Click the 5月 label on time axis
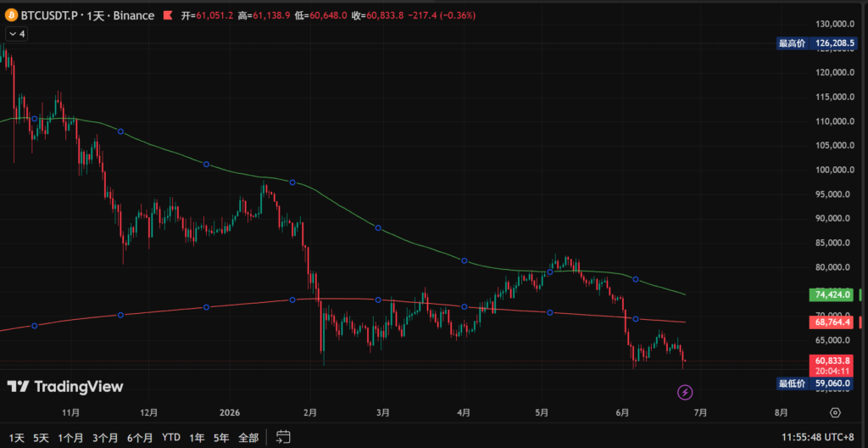The height and width of the screenshot is (448, 868). (x=542, y=412)
